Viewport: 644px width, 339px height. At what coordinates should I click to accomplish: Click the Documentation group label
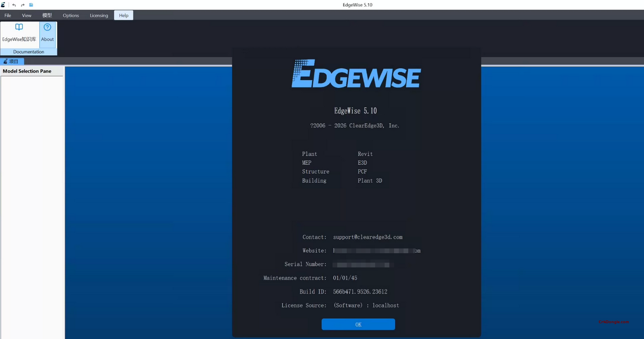click(28, 52)
